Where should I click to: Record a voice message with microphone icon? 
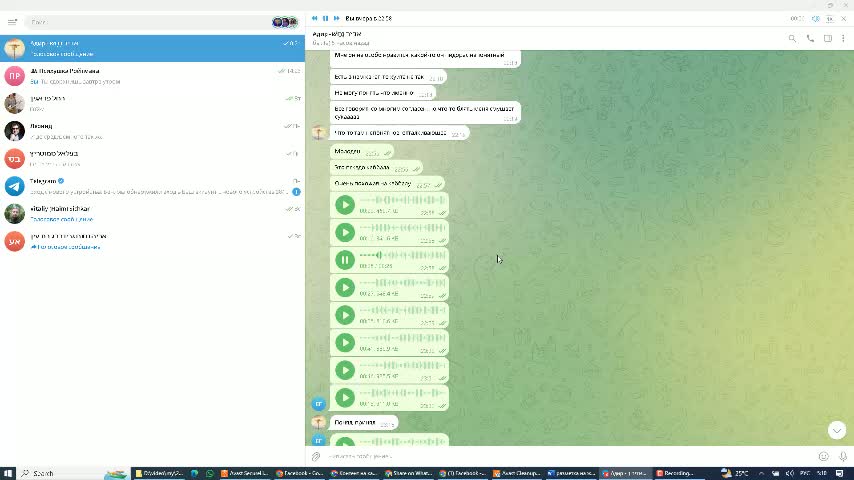click(840, 457)
